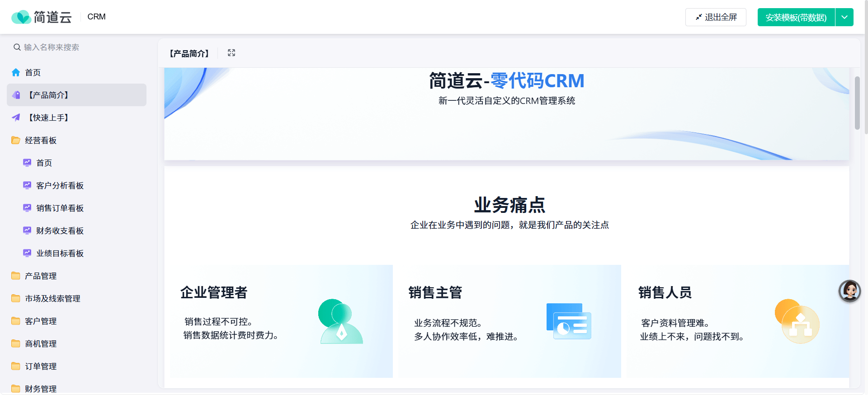Click the CRM title text in header

click(x=96, y=17)
